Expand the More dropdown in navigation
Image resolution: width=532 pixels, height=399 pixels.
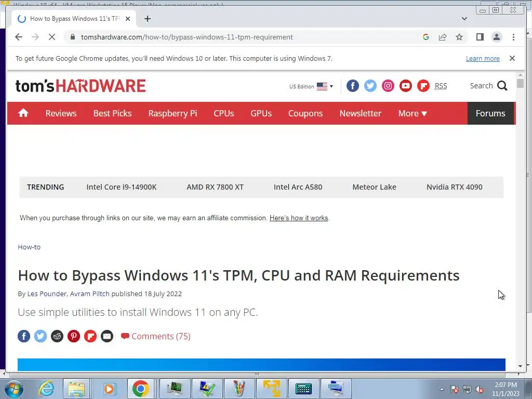pos(412,113)
